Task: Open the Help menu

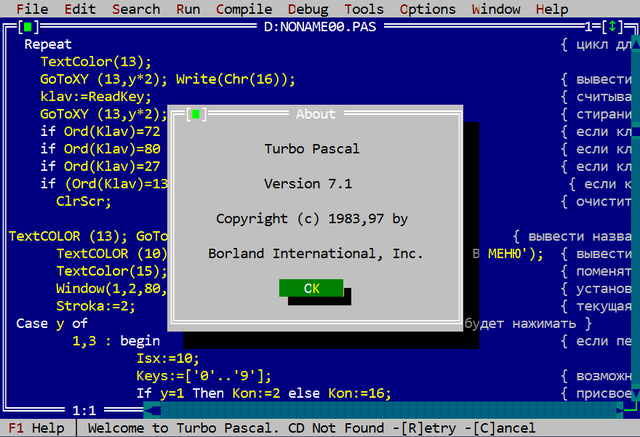Action: coord(552,9)
